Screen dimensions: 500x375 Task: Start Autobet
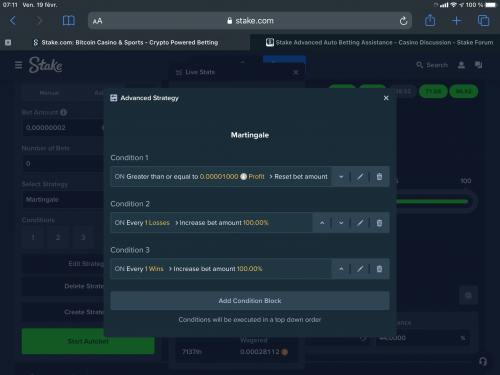88,341
